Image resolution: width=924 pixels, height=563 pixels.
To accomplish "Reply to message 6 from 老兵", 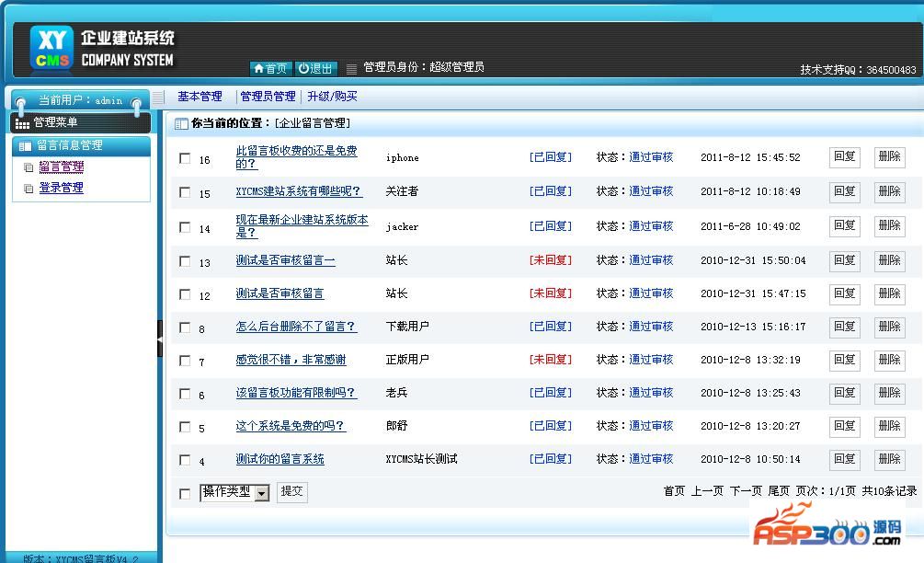I will pyautogui.click(x=844, y=393).
